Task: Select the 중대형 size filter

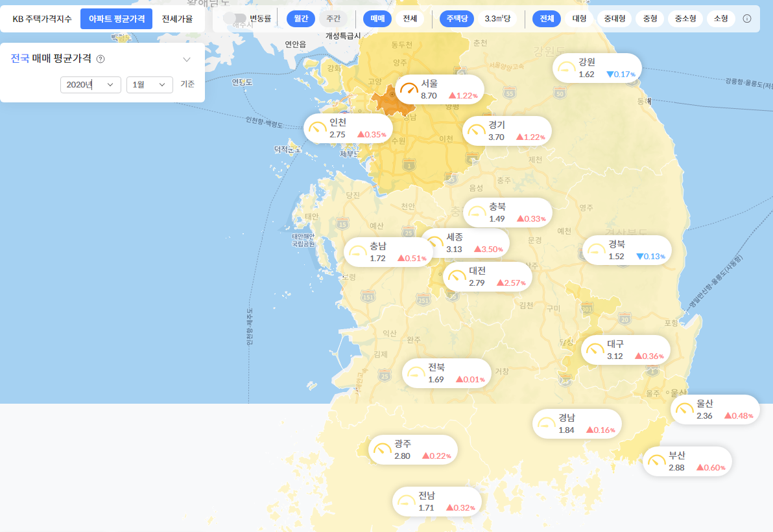Action: tap(615, 19)
